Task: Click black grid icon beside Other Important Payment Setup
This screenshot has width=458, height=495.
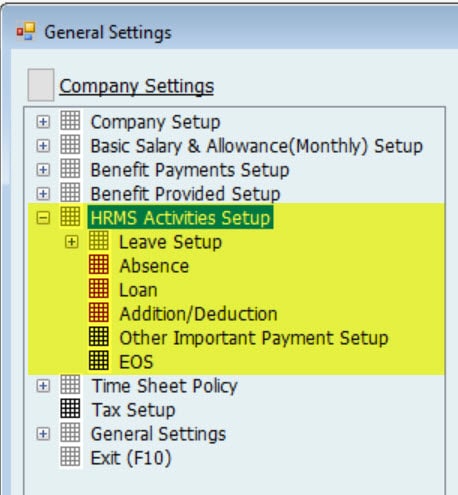Action: (x=99, y=337)
